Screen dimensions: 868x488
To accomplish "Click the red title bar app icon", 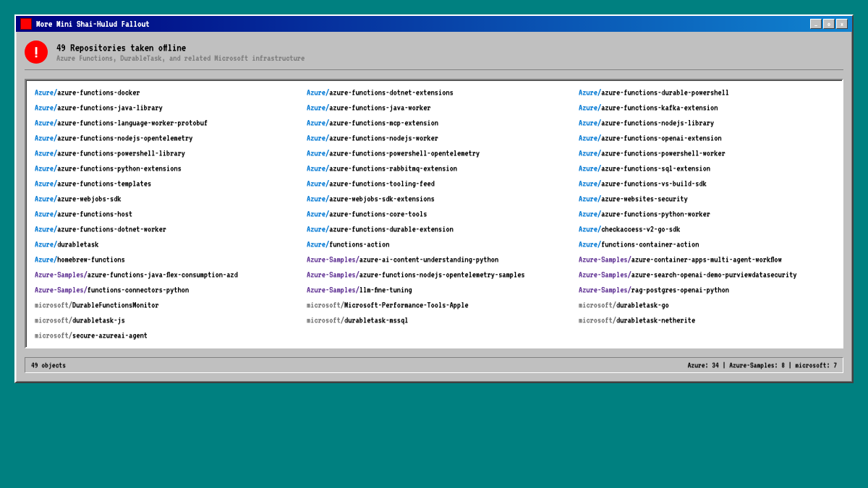I will (x=26, y=24).
